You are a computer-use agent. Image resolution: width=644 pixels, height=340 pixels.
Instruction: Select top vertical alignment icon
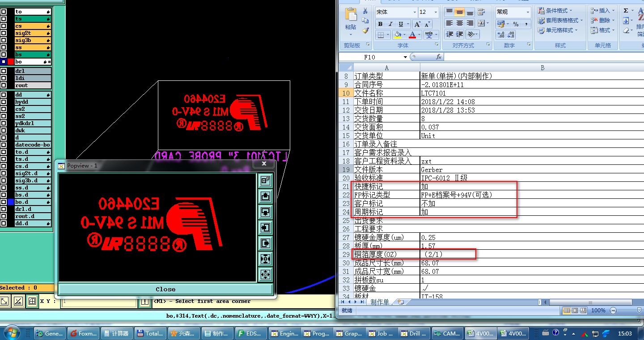449,12
